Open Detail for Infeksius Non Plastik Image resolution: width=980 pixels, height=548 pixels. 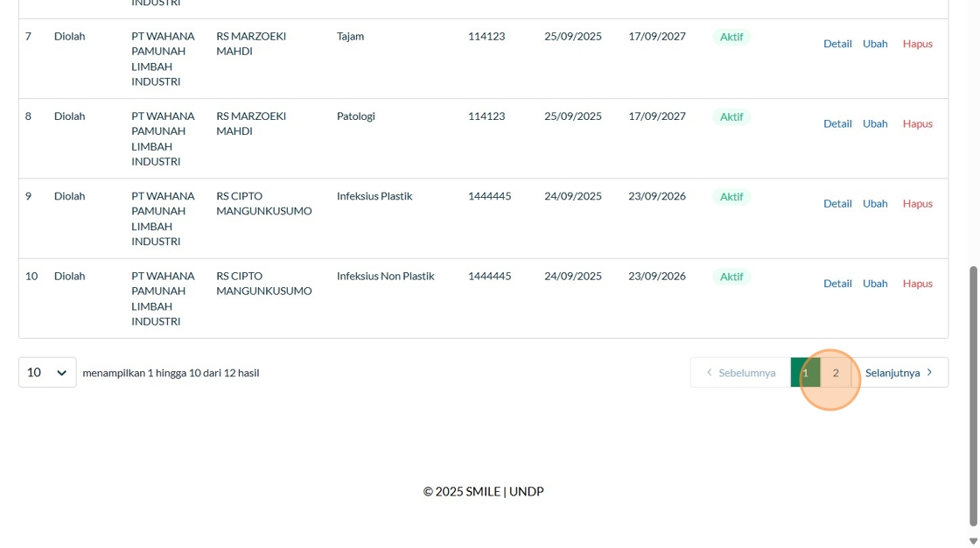pos(837,283)
